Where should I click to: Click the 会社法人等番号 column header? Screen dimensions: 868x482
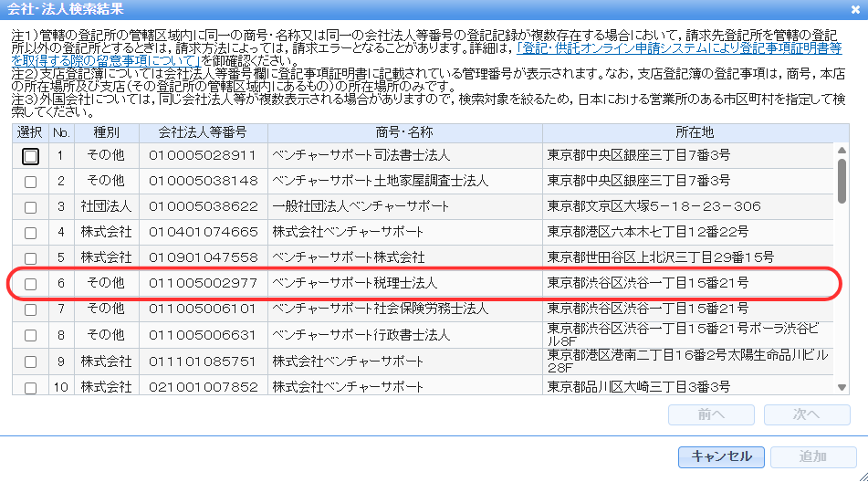[203, 133]
